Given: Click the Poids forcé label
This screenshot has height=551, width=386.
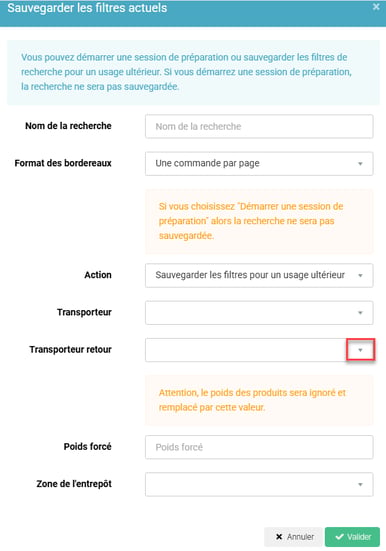Looking at the screenshot, I should click(x=88, y=447).
